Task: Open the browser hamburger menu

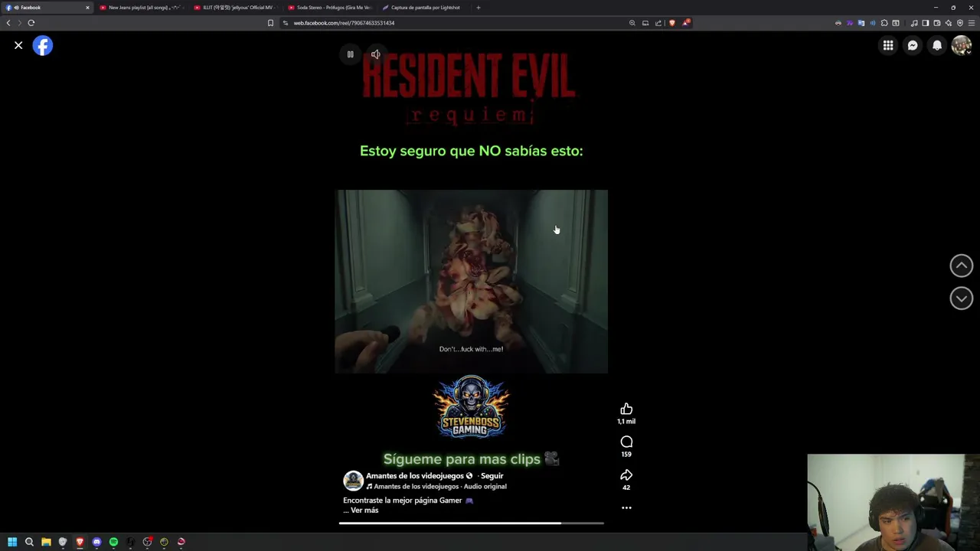Action: (972, 23)
